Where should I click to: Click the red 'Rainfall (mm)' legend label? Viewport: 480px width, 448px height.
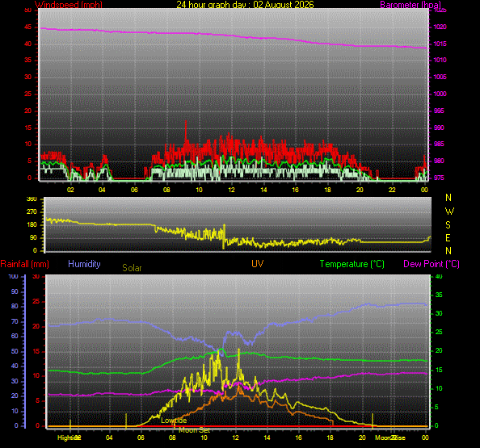[25, 264]
